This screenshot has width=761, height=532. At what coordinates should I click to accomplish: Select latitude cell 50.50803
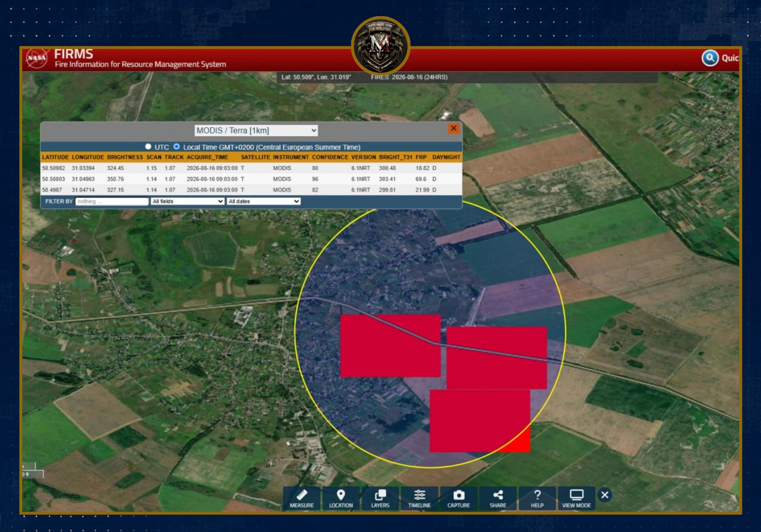(54, 179)
